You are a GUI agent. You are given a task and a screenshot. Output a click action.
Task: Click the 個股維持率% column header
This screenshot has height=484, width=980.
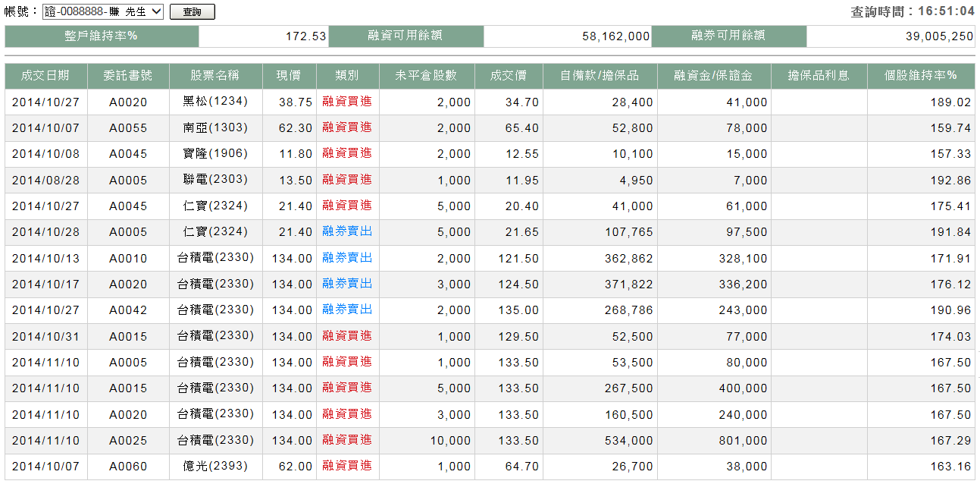pyautogui.click(x=921, y=76)
